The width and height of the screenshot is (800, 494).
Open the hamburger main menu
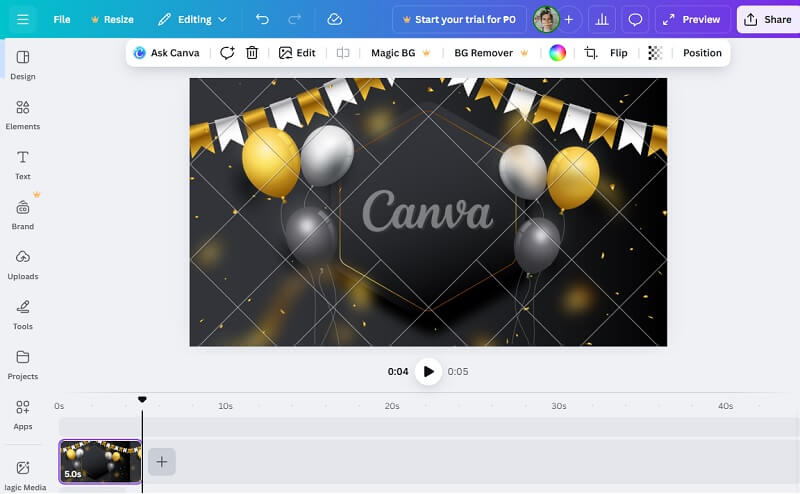pos(22,19)
